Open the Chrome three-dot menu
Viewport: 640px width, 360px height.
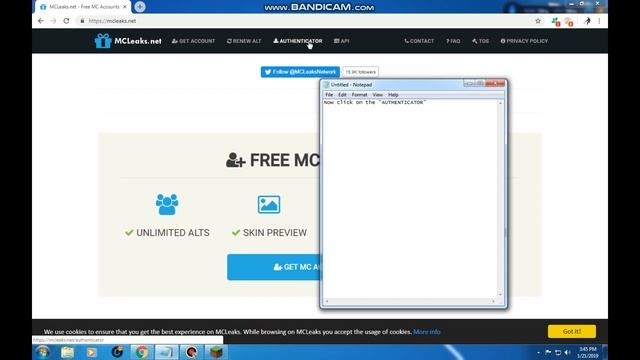599,21
